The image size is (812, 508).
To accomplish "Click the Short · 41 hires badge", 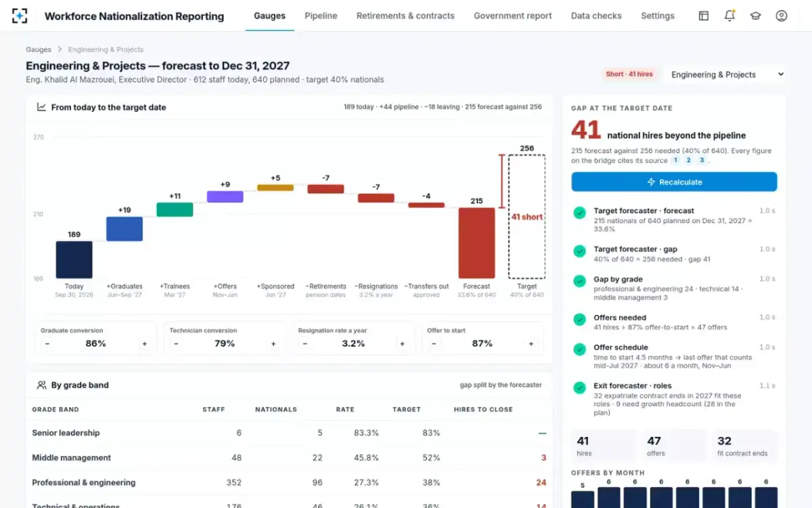I will (x=629, y=75).
